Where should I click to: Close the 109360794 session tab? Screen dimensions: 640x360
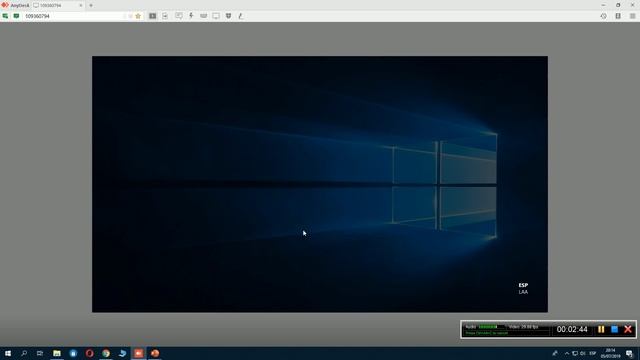80,5
